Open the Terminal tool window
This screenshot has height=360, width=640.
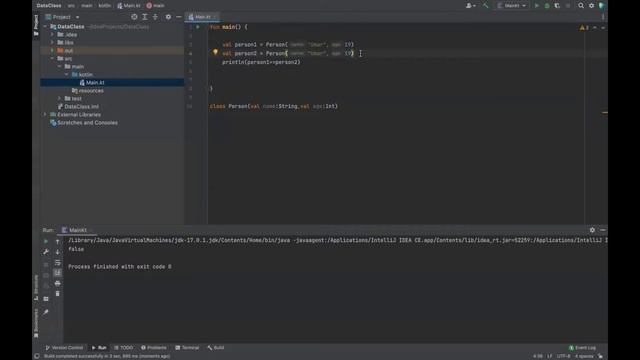pos(187,348)
